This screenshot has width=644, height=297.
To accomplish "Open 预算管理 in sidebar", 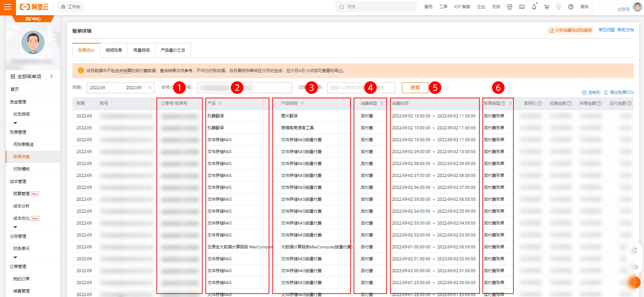I will coord(21,194).
